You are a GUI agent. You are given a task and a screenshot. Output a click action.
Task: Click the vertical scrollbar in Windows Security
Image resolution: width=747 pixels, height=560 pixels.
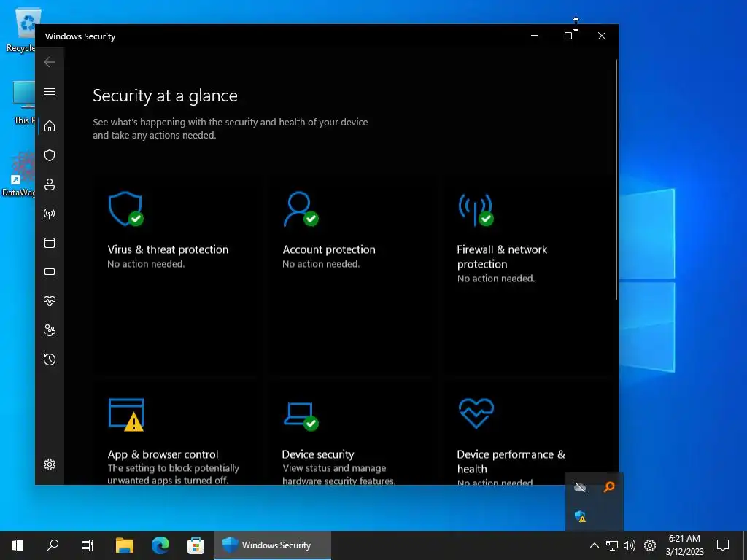click(616, 179)
